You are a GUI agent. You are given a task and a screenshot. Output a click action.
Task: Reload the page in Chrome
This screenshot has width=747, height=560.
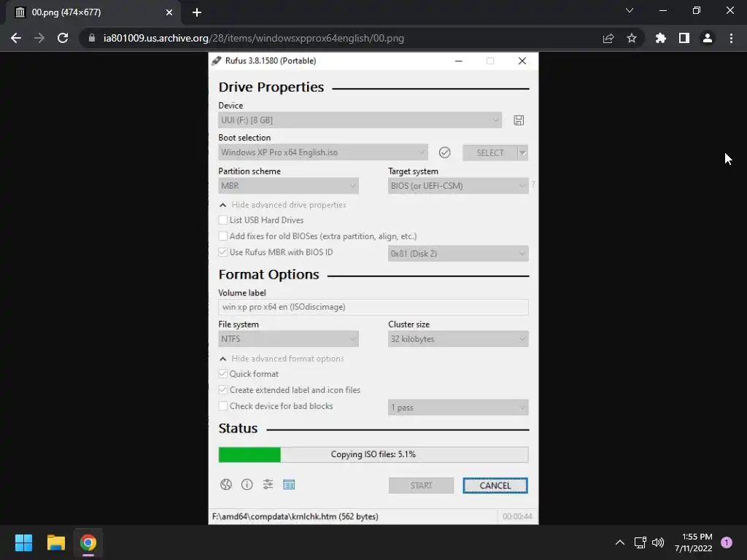[x=63, y=38]
